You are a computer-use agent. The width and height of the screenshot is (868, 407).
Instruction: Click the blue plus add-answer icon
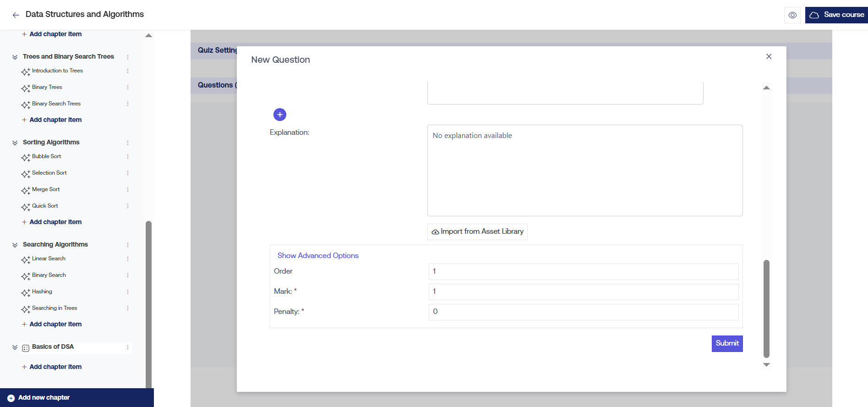(279, 115)
